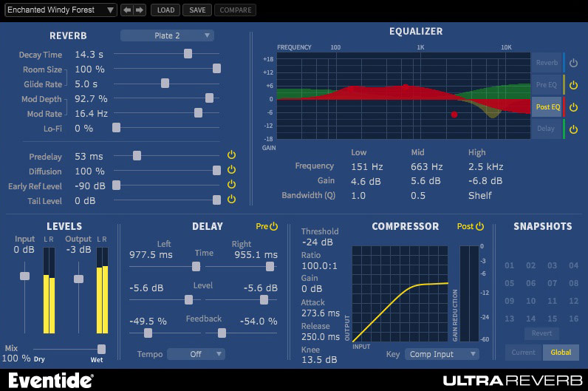This screenshot has height=391, width=588.
Task: Switch snapshots to Global
Action: [x=561, y=353]
